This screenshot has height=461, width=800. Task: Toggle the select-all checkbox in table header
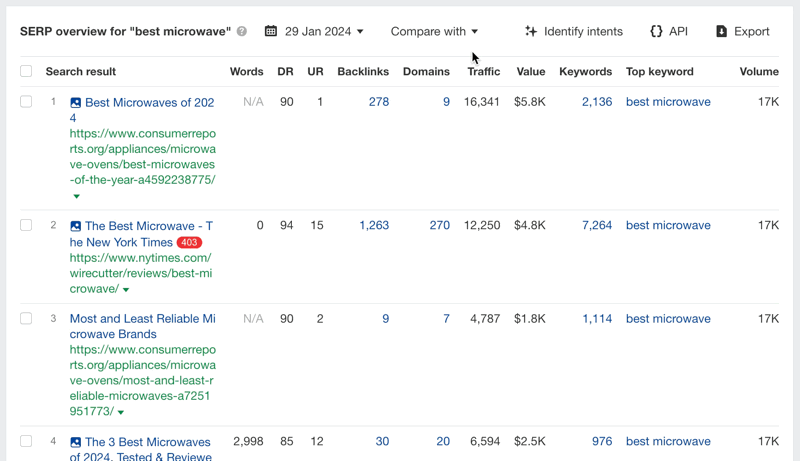pos(26,72)
